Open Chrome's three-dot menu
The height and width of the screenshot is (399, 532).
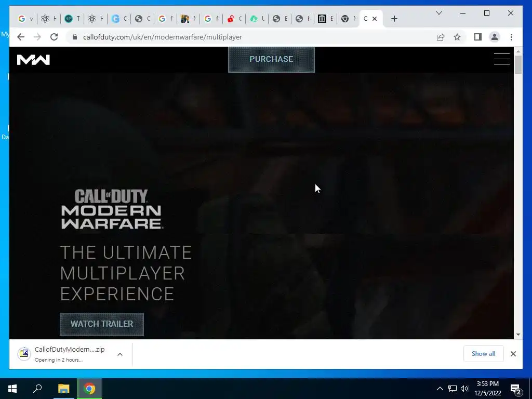(x=511, y=37)
